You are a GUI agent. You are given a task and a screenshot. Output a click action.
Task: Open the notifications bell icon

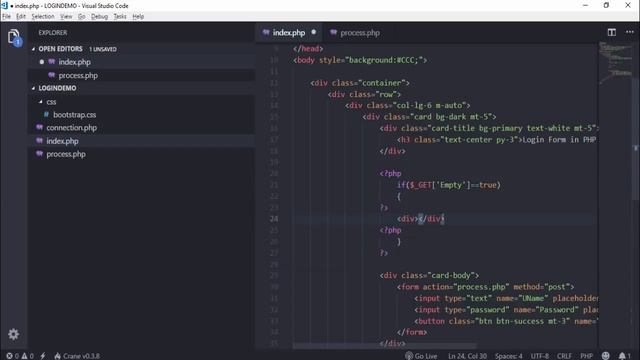tap(624, 356)
